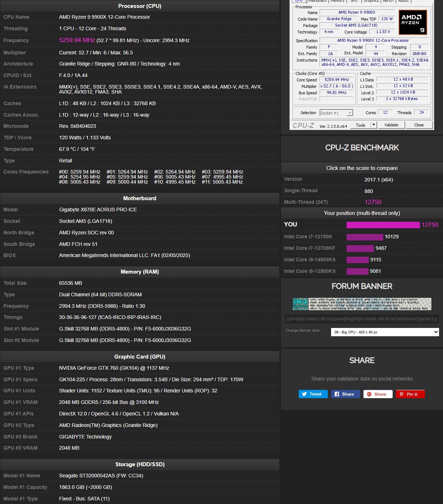
Task: Click the Intel Core i7-13700K score bar
Action: (x=365, y=237)
